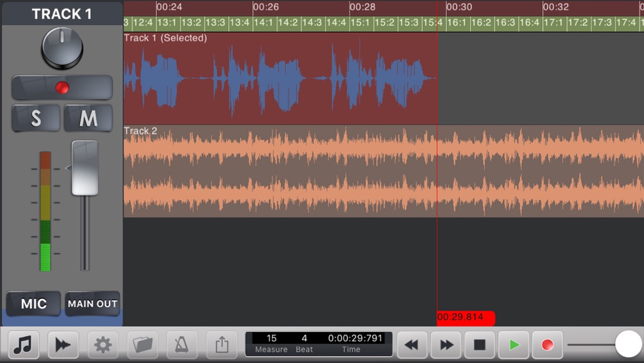Viewport: 644px width, 363px height.
Task: Click the double-arrow effects button
Action: pyautogui.click(x=63, y=344)
